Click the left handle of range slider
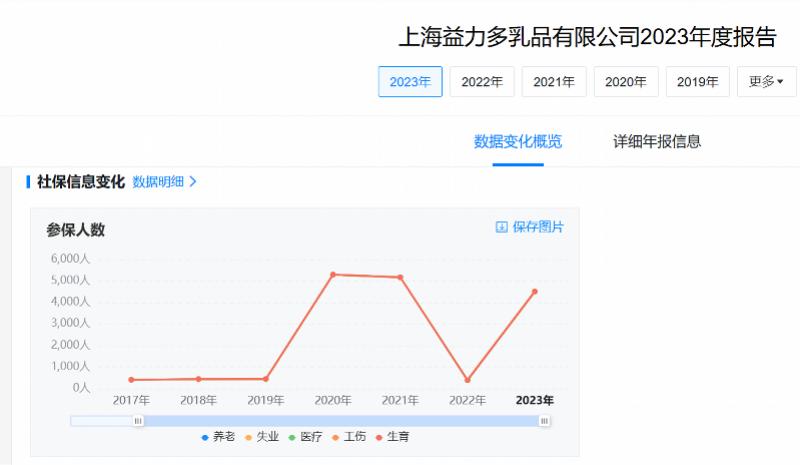The height and width of the screenshot is (465, 800). tap(138, 421)
